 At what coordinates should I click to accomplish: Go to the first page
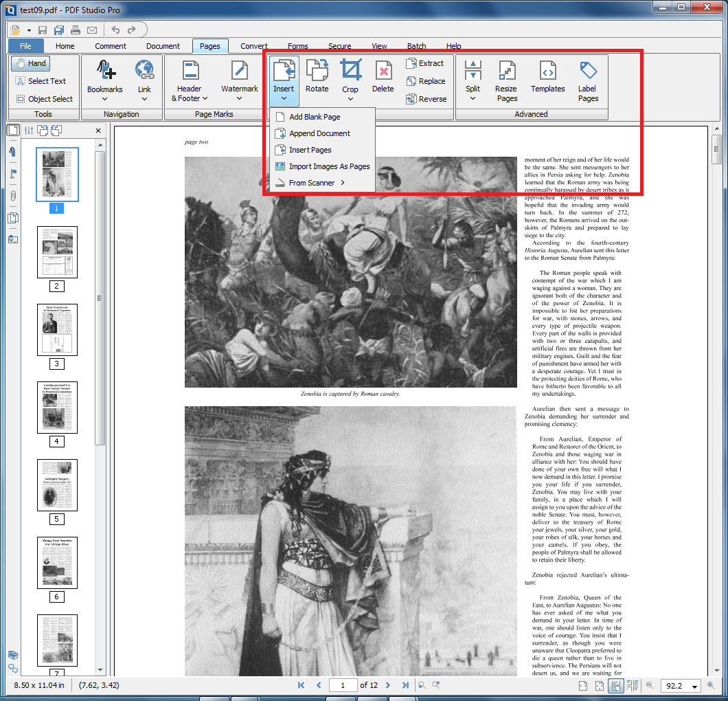pyautogui.click(x=301, y=685)
